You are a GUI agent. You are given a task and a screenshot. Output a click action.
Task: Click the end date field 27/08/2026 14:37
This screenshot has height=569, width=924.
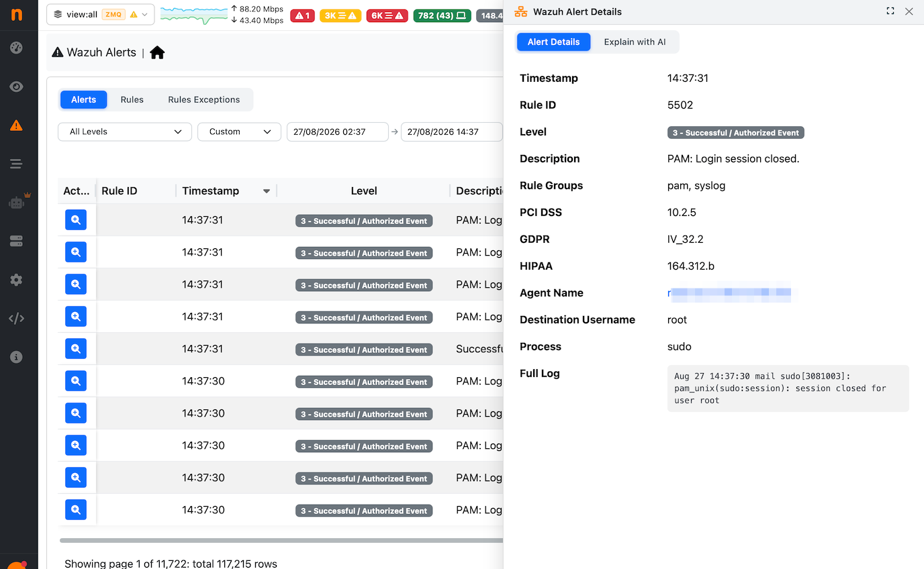point(452,132)
